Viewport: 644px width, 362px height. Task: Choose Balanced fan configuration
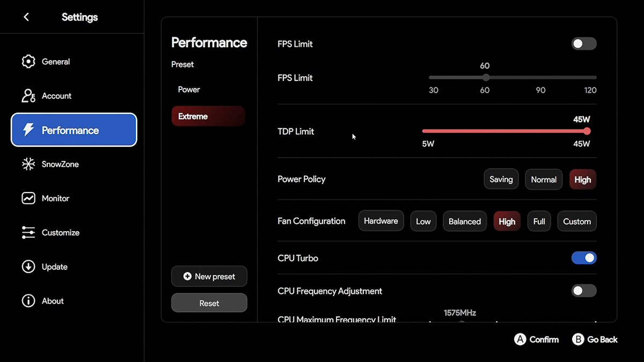[x=465, y=221]
